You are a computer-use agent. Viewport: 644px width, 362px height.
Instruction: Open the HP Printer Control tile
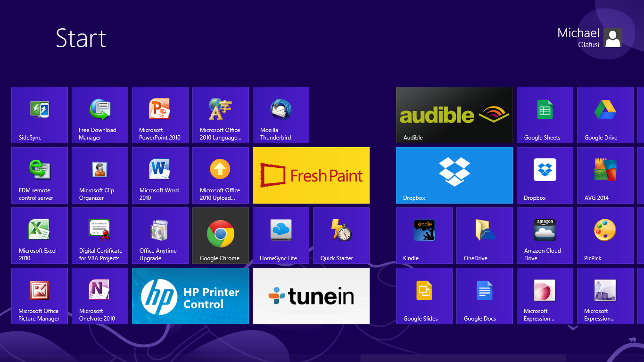coord(190,296)
